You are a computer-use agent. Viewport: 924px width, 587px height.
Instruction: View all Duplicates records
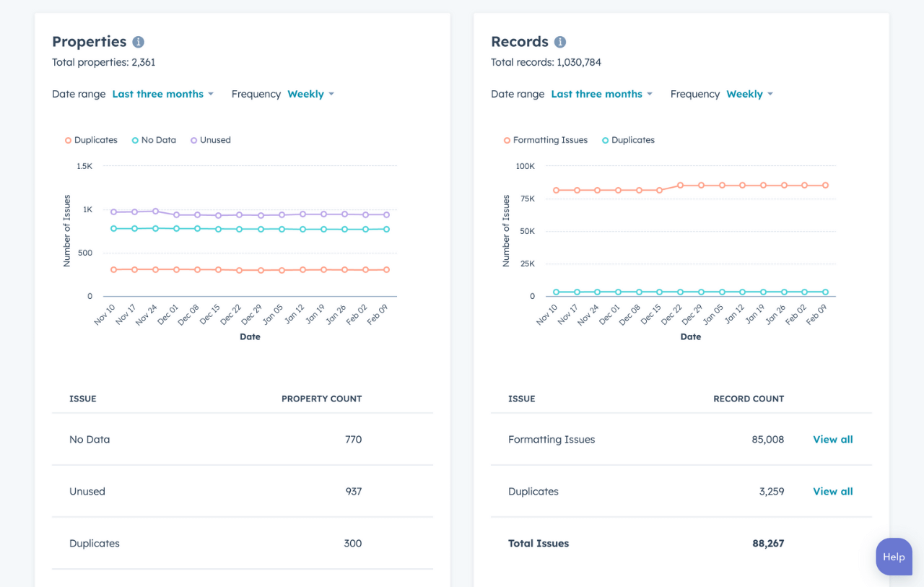point(832,491)
